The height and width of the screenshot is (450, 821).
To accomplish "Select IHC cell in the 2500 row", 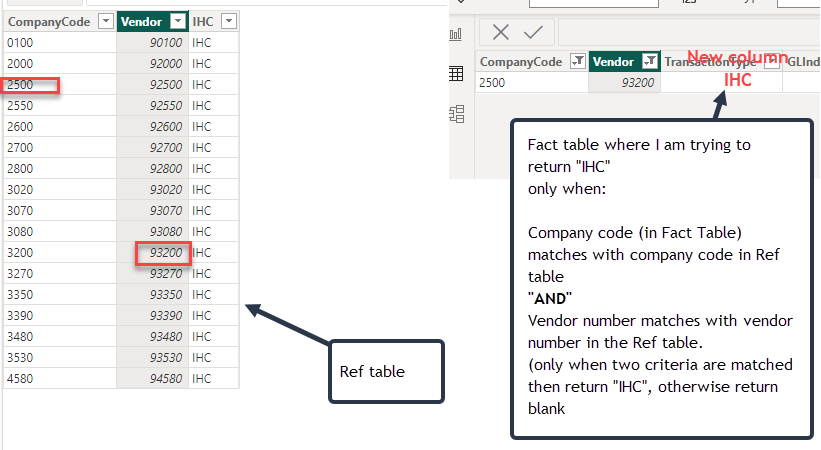I will point(214,84).
